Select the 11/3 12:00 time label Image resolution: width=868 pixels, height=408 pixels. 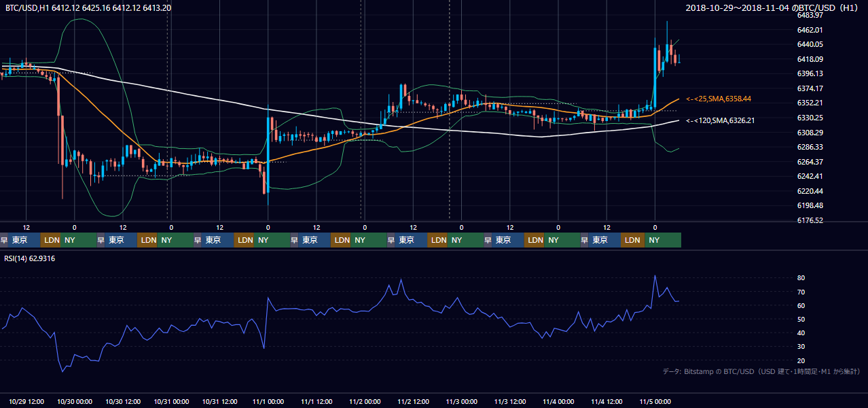point(510,401)
